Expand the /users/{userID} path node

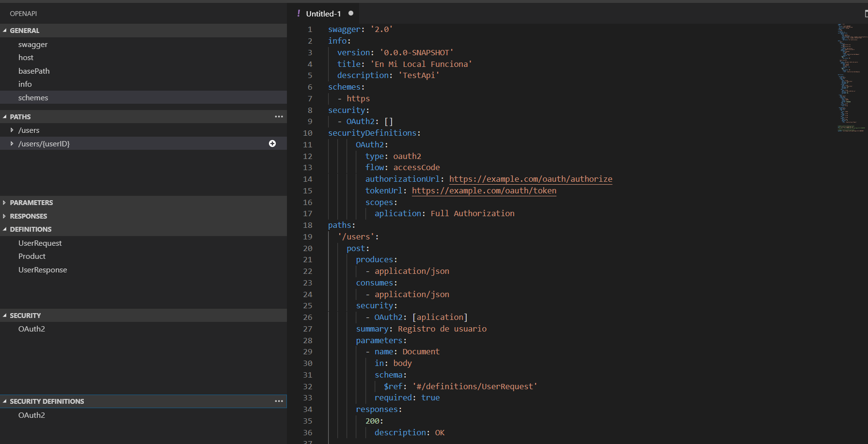[12, 143]
